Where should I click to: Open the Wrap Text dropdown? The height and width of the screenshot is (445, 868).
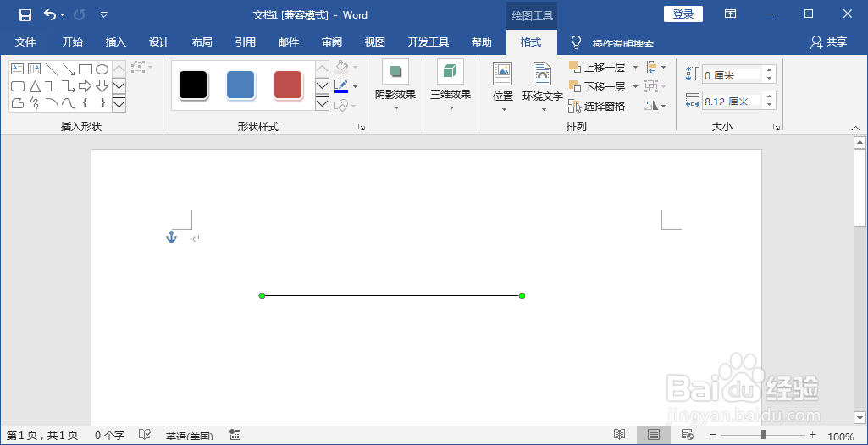pyautogui.click(x=543, y=87)
